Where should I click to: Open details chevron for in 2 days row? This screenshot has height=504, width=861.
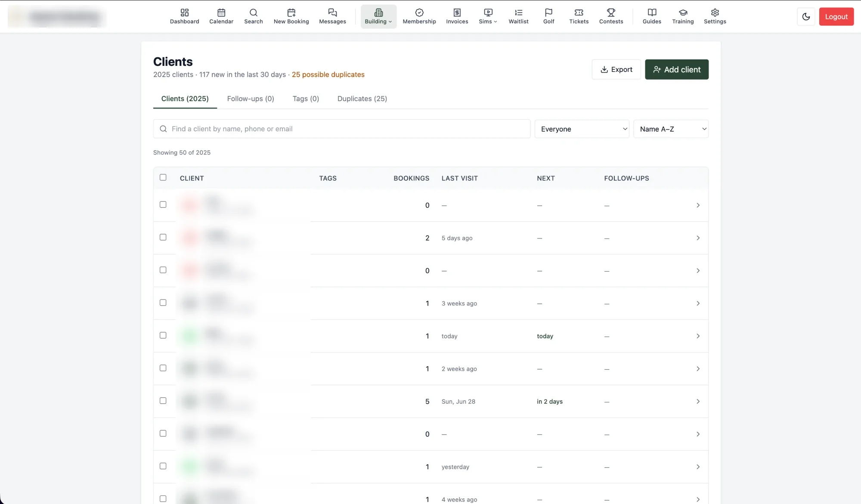click(x=698, y=401)
